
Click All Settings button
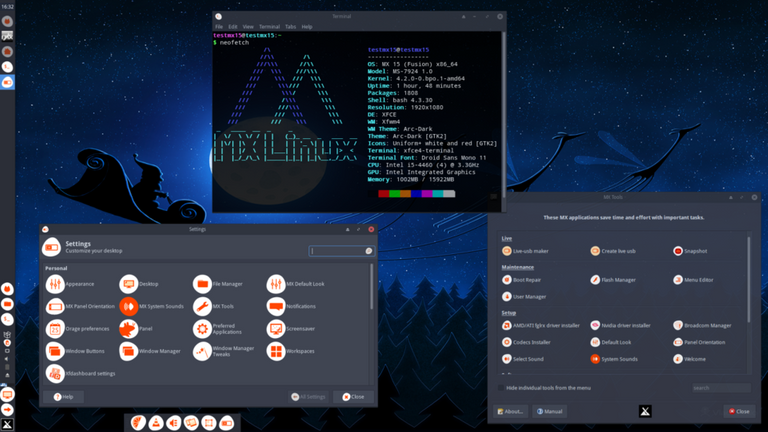coord(309,397)
